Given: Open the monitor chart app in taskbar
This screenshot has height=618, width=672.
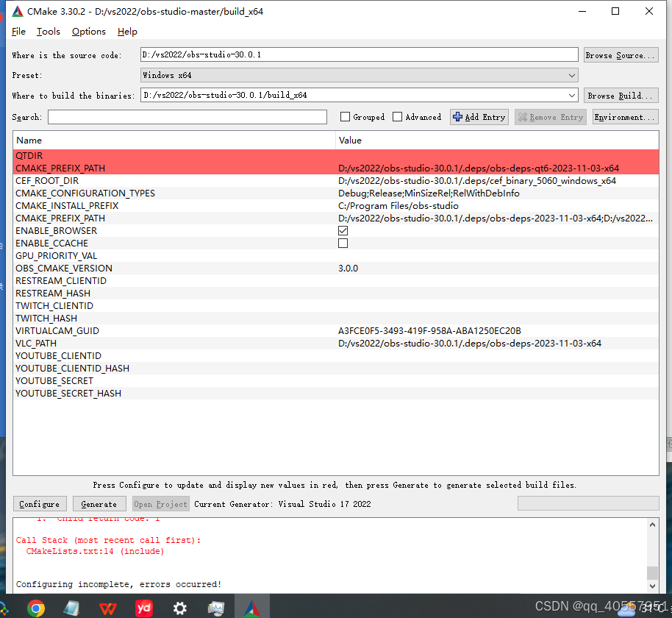Looking at the screenshot, I should [x=216, y=608].
